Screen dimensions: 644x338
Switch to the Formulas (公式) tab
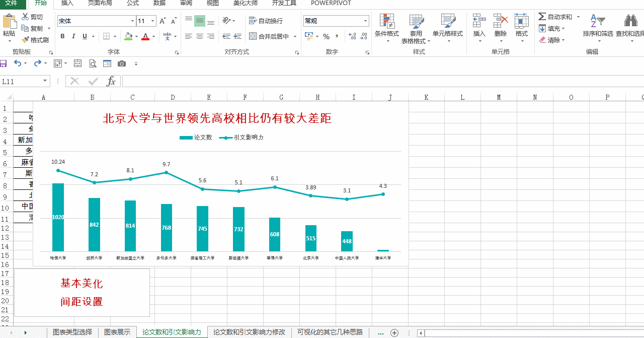(x=133, y=3)
